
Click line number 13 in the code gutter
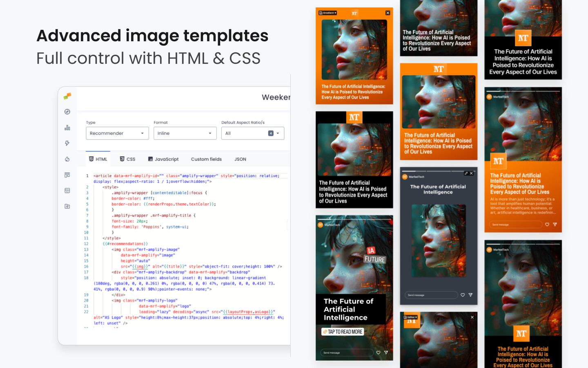(86, 249)
